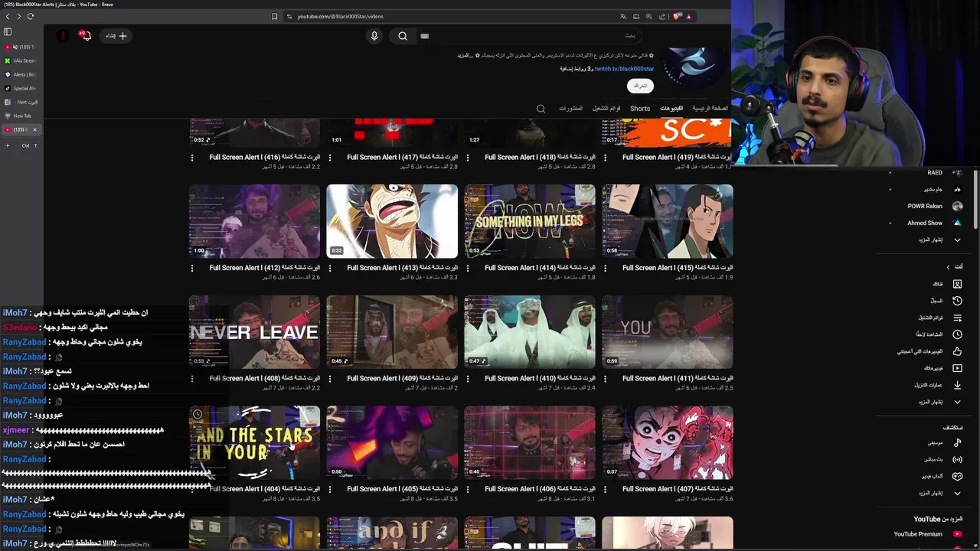
Task: Click the YouTube search magnifier button
Action: [403, 35]
